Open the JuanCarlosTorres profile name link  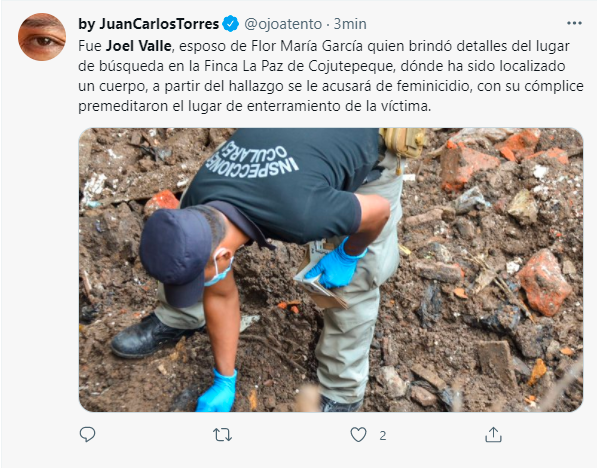click(148, 24)
